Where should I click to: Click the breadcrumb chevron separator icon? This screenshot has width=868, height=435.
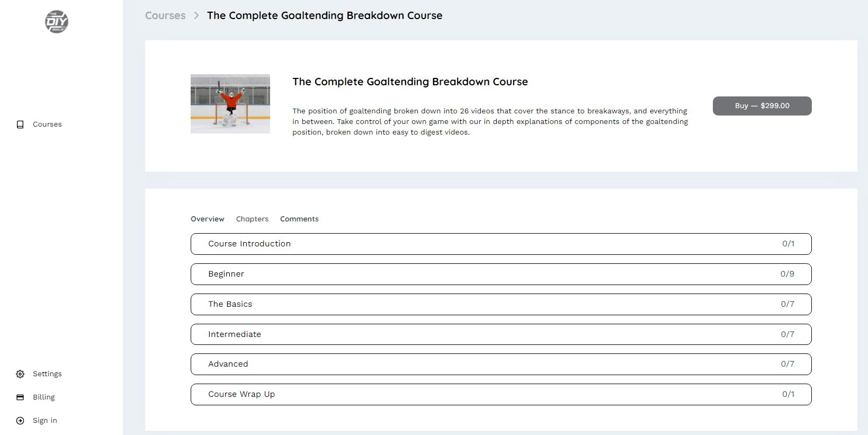(x=196, y=16)
